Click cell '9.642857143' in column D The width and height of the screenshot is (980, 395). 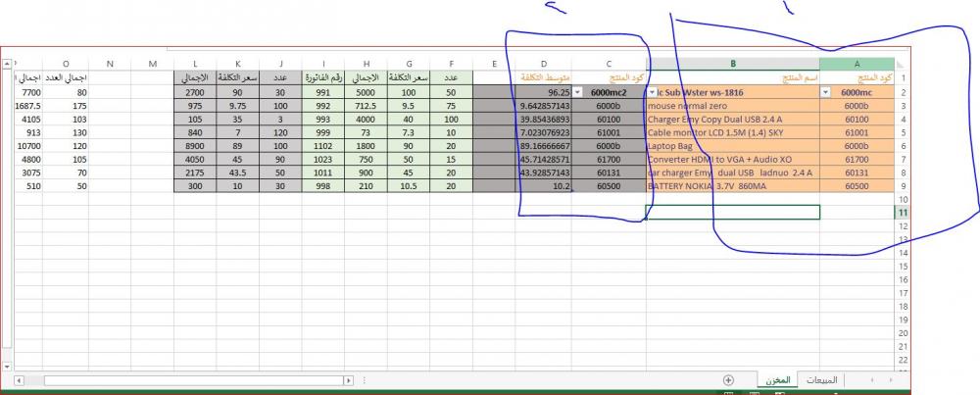point(544,106)
